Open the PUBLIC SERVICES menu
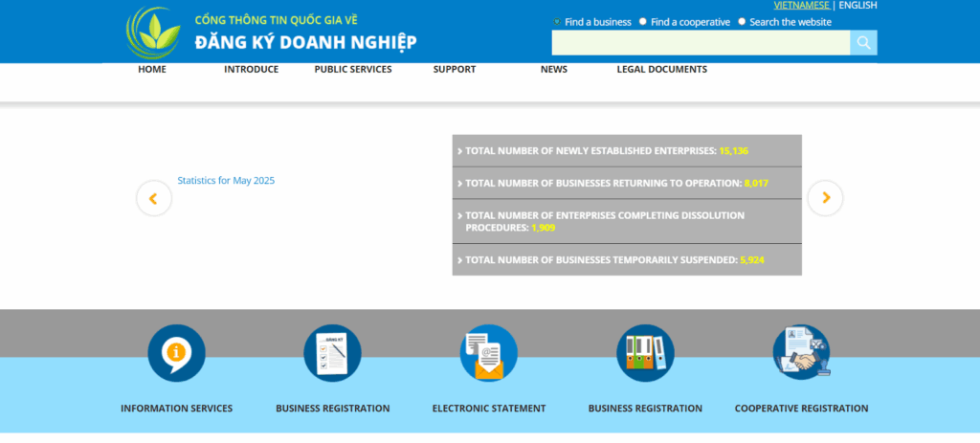The height and width of the screenshot is (443, 980). 353,69
